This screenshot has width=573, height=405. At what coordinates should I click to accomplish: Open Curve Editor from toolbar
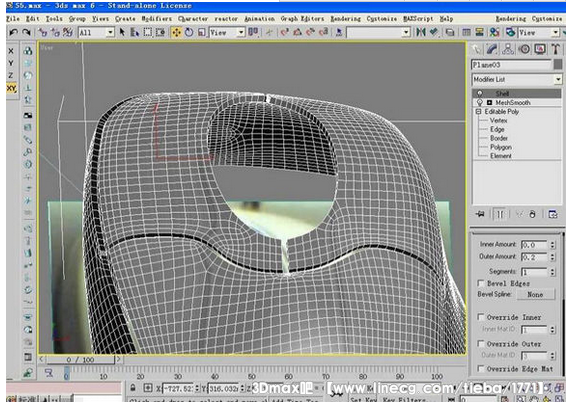coord(467,33)
